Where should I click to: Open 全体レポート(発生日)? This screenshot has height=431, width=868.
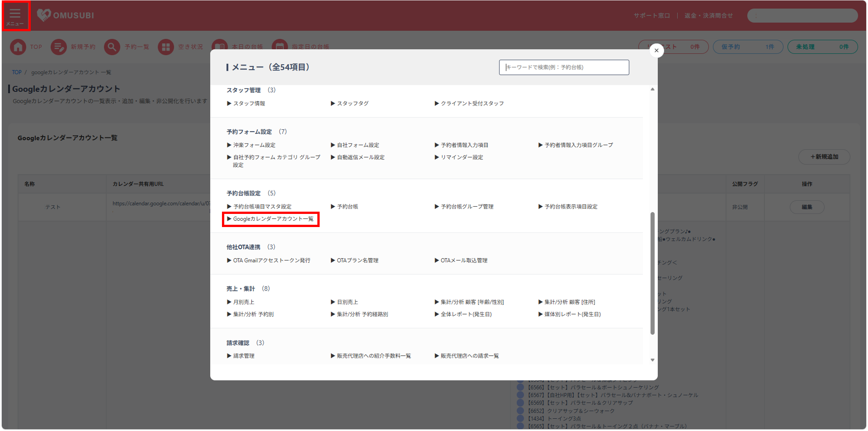tap(463, 314)
